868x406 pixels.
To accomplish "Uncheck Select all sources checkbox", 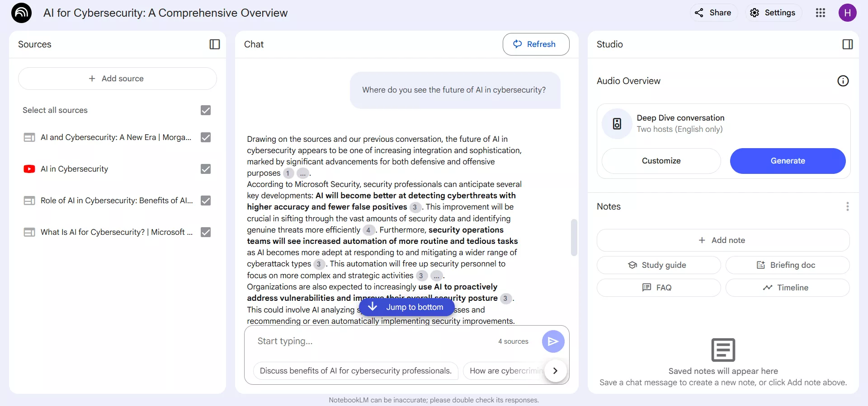I will click(x=206, y=110).
